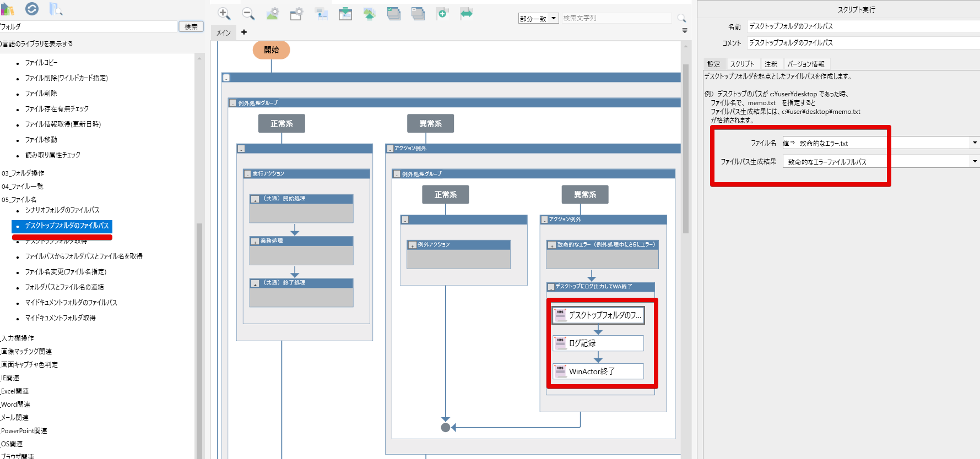Click the zoom out magnifier icon

point(248,14)
